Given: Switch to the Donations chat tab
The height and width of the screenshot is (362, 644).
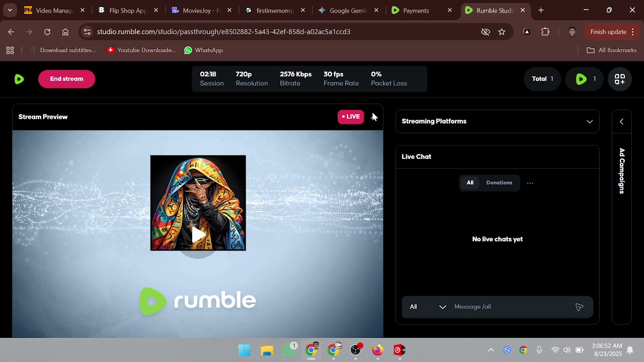Looking at the screenshot, I should (499, 183).
